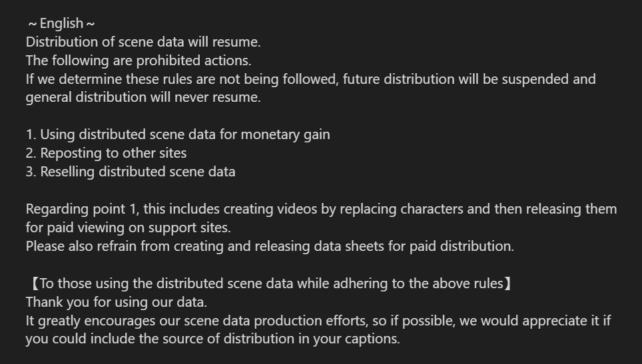Click the word 'prohibited' in the second line
Viewport: 642px width, 364px height.
coord(168,61)
